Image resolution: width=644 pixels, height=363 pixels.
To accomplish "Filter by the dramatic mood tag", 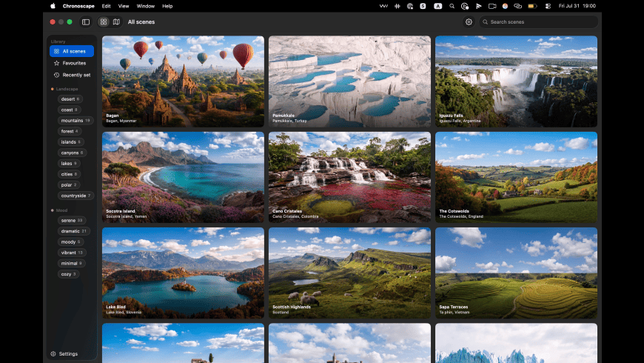I will pyautogui.click(x=74, y=231).
